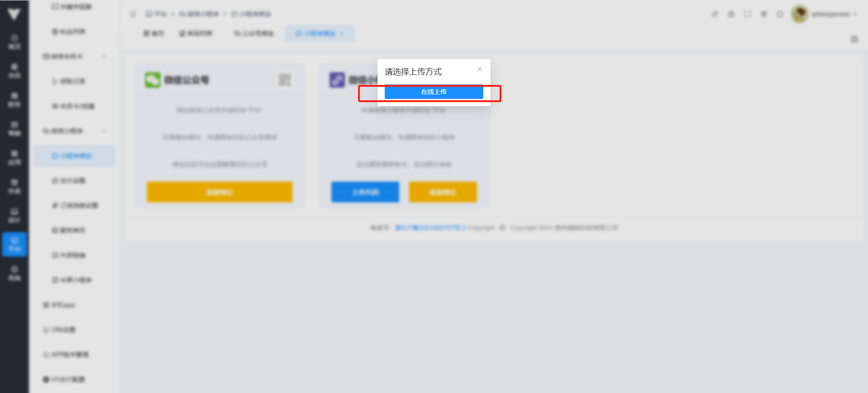Click the green WeChat icon on 微信公众号 card
The height and width of the screenshot is (393, 868).
coord(153,80)
